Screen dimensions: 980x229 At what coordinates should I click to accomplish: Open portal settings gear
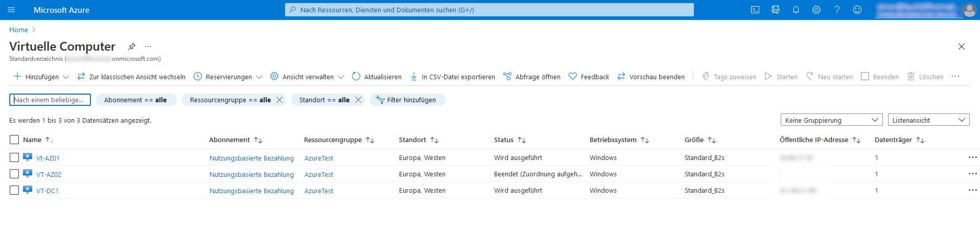click(x=816, y=10)
